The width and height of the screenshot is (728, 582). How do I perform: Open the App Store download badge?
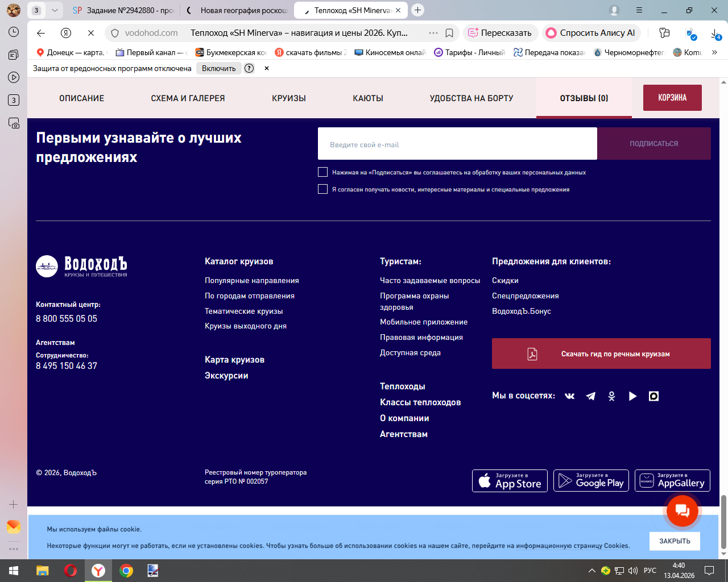510,481
